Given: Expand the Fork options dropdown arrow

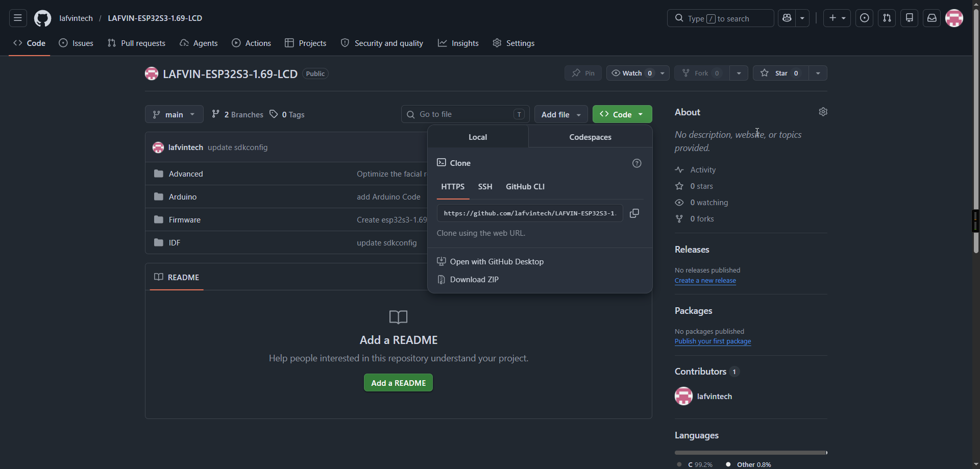Looking at the screenshot, I should pyautogui.click(x=739, y=73).
